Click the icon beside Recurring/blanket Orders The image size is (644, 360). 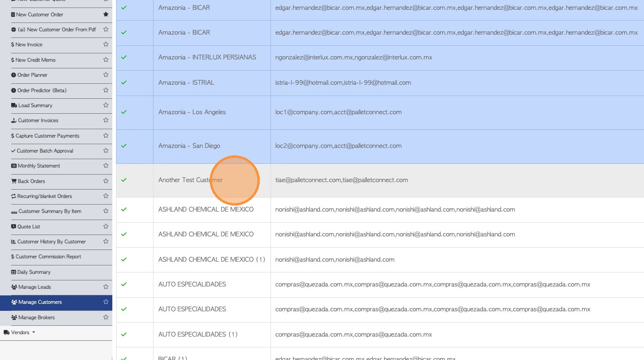pyautogui.click(x=14, y=196)
